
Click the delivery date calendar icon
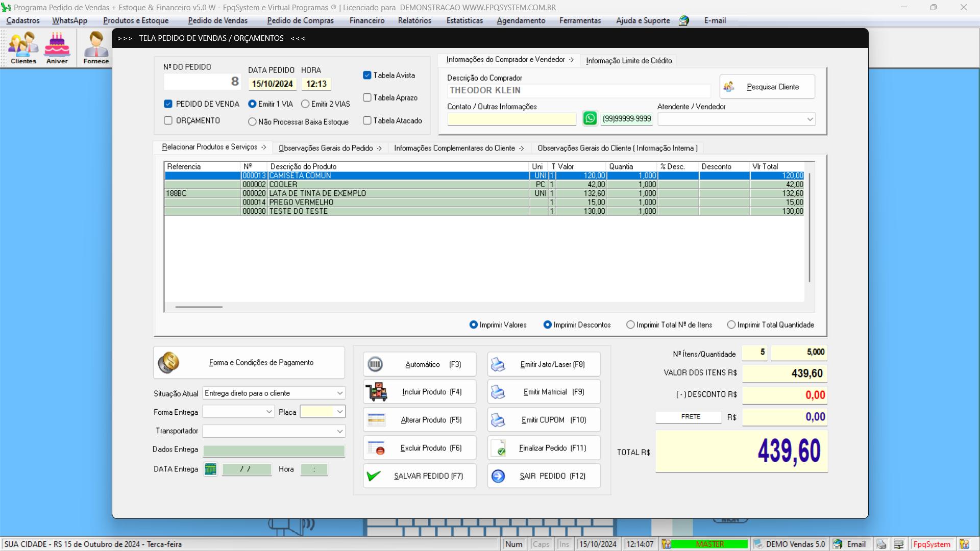point(210,469)
